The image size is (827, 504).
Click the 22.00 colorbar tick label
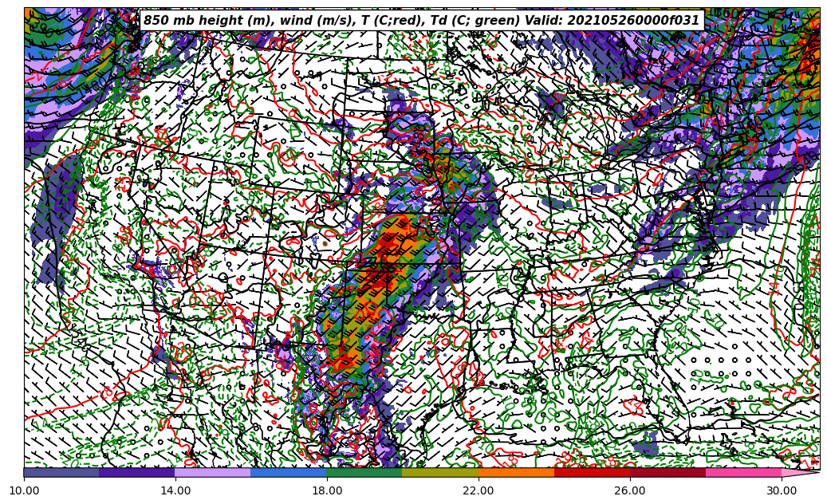click(478, 490)
